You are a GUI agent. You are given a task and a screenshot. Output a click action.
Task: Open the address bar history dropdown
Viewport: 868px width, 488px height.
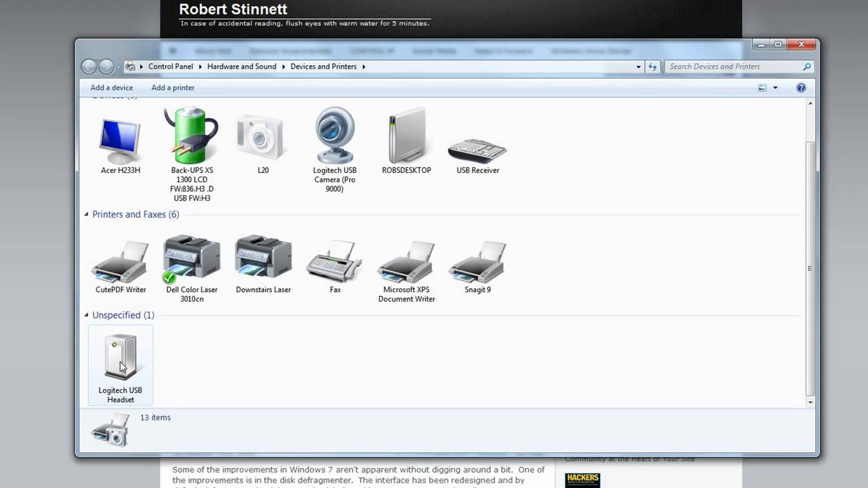coord(638,66)
